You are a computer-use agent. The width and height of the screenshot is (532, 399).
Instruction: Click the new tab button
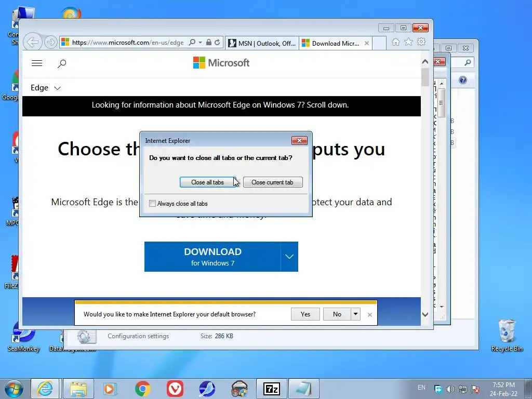point(379,43)
